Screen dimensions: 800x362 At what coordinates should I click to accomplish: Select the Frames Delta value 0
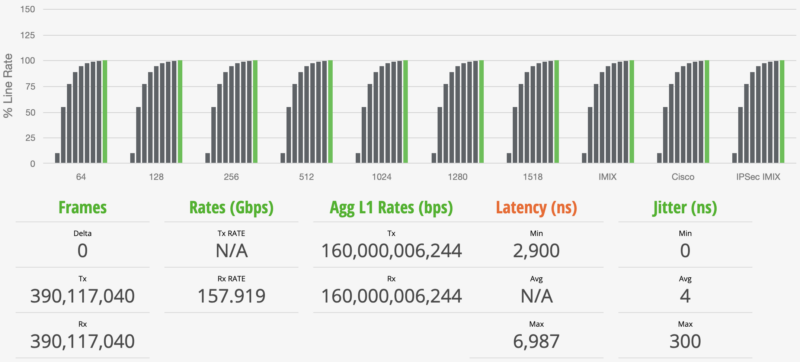[x=83, y=251]
